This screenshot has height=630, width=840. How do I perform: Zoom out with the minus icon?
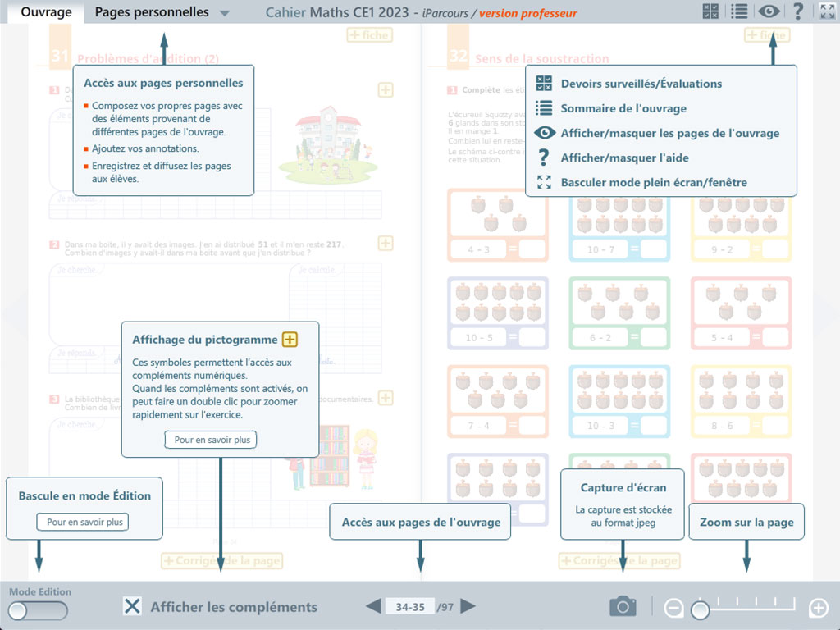click(x=673, y=608)
